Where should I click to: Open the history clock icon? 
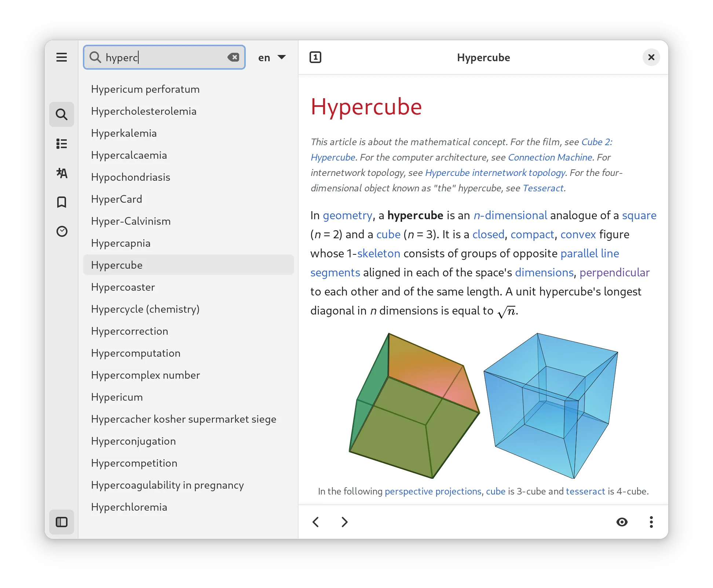point(62,231)
